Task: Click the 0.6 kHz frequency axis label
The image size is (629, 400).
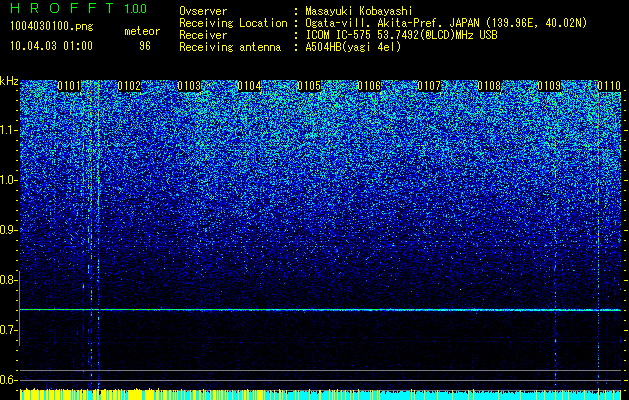Action: tap(8, 380)
